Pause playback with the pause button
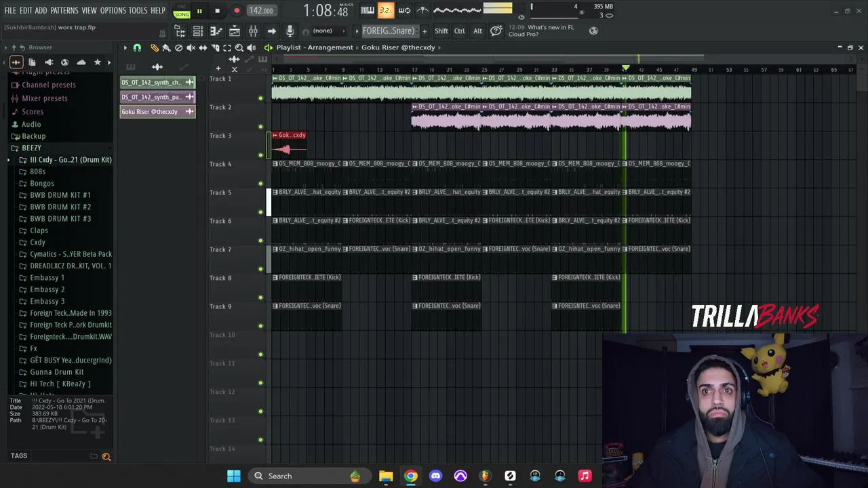 [x=199, y=11]
